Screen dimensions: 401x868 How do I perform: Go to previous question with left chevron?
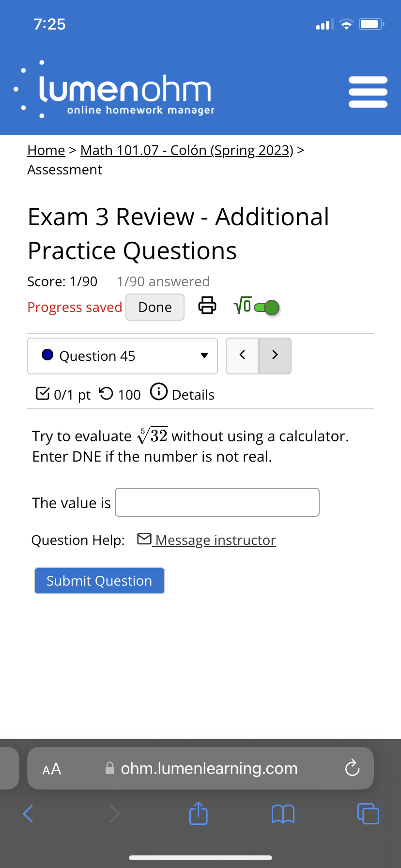tap(242, 355)
